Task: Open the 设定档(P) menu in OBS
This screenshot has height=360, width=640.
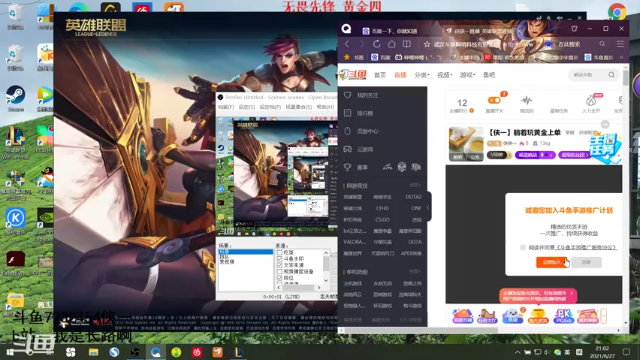Action: point(270,107)
